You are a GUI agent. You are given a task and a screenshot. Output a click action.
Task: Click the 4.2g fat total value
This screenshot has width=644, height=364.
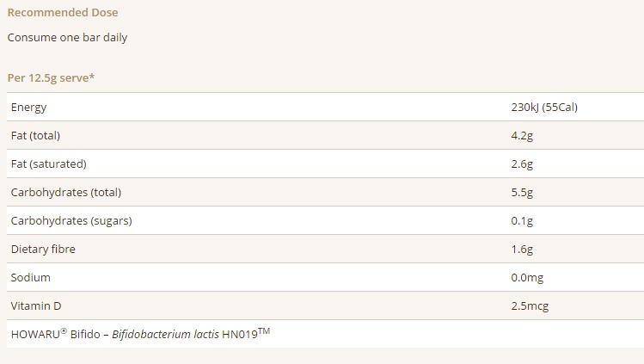(522, 136)
